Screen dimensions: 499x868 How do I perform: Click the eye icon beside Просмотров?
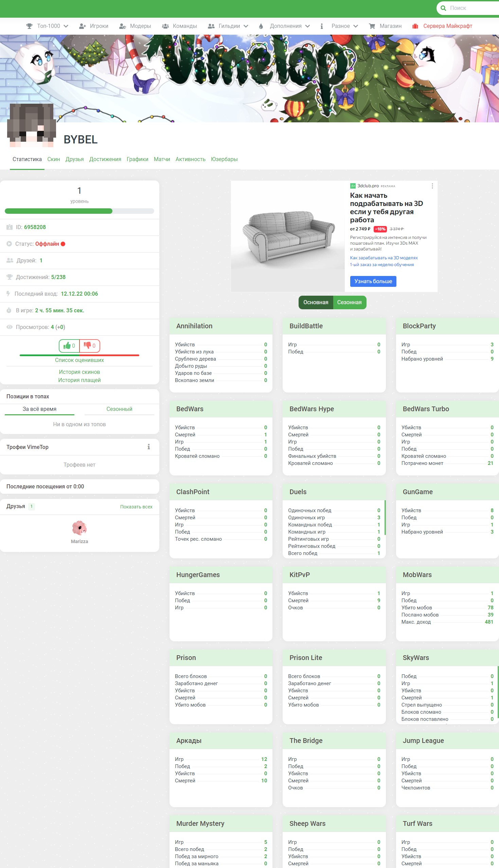tap(10, 327)
